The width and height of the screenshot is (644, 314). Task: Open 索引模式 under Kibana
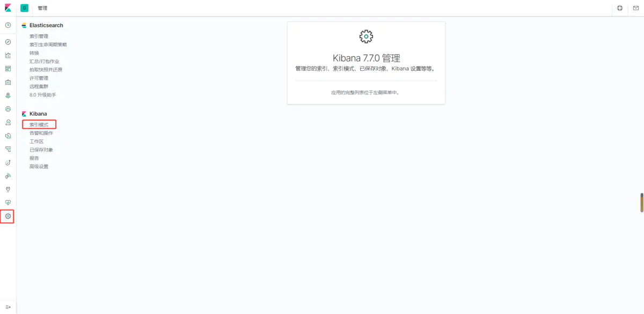(x=39, y=124)
